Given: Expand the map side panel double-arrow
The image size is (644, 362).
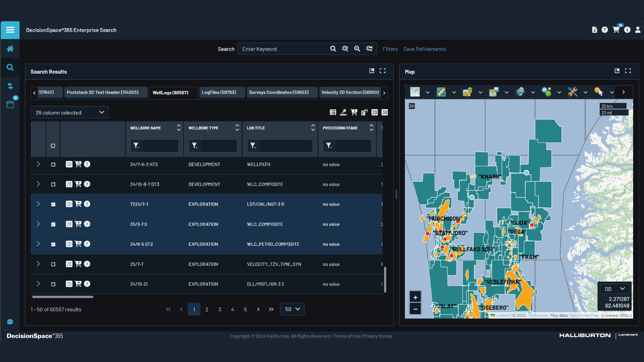Looking at the screenshot, I should [x=412, y=106].
